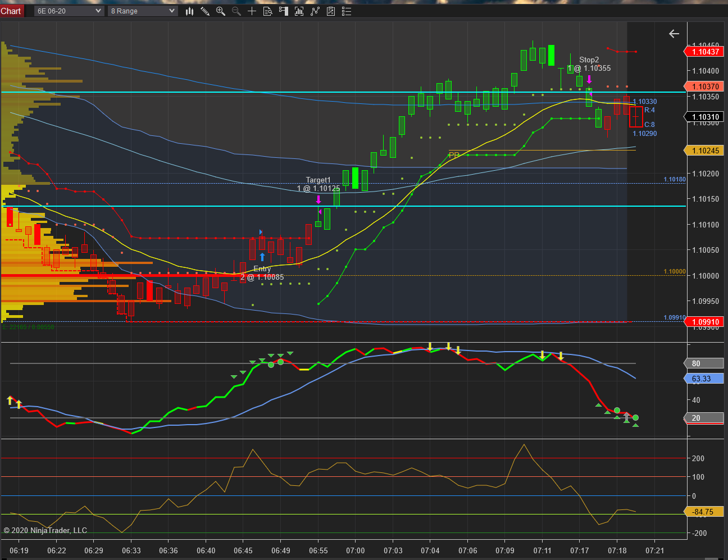Click the 07:21 time axis label
The width and height of the screenshot is (728, 560).
point(654,550)
